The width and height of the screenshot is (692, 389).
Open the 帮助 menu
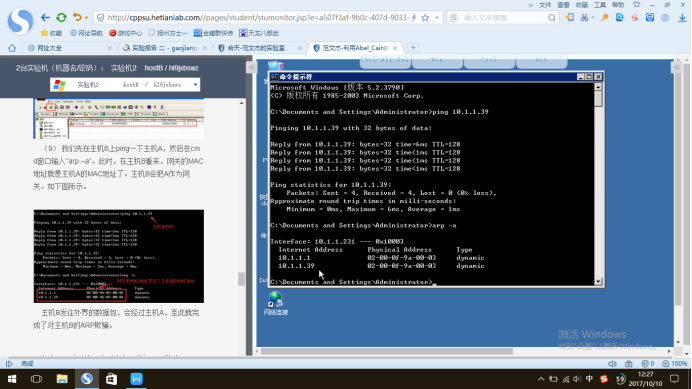pyautogui.click(x=618, y=5)
